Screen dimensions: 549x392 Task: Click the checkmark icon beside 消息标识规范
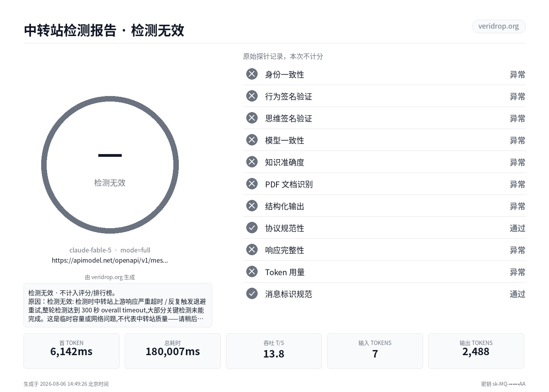tap(252, 294)
